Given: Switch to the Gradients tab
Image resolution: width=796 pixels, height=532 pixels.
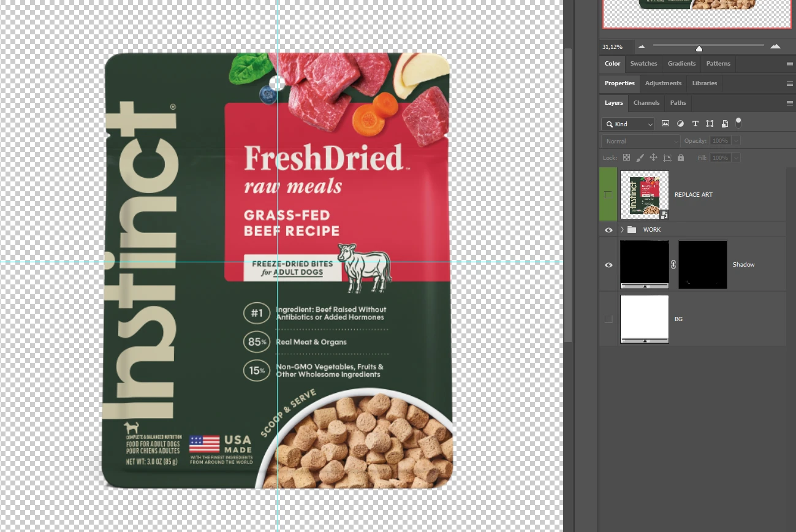Looking at the screenshot, I should [681, 64].
